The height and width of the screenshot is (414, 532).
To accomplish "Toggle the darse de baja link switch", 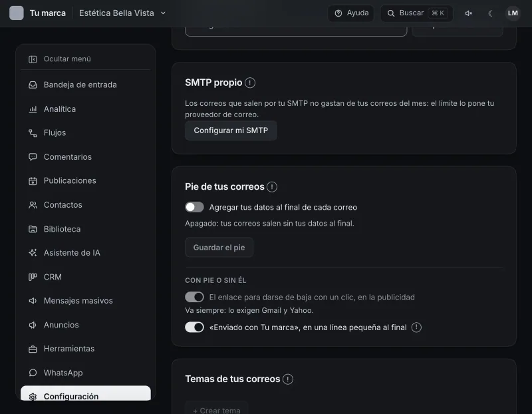I will pos(194,297).
